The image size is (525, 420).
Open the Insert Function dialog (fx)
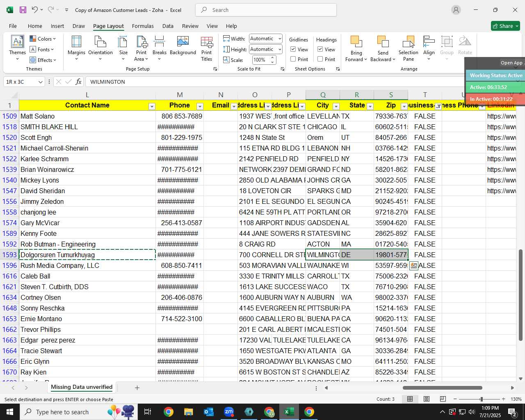(78, 82)
